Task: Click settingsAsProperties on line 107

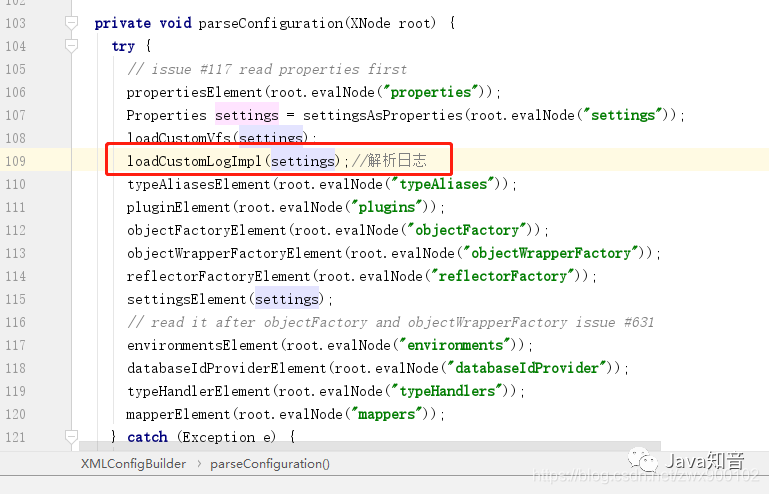Action: [x=383, y=115]
